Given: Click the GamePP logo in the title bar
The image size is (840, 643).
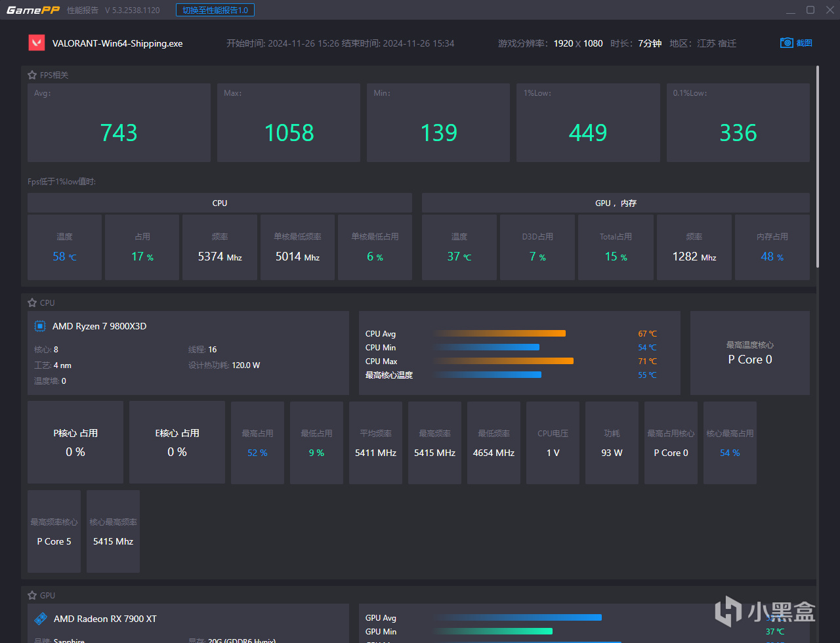Looking at the screenshot, I should click(33, 10).
